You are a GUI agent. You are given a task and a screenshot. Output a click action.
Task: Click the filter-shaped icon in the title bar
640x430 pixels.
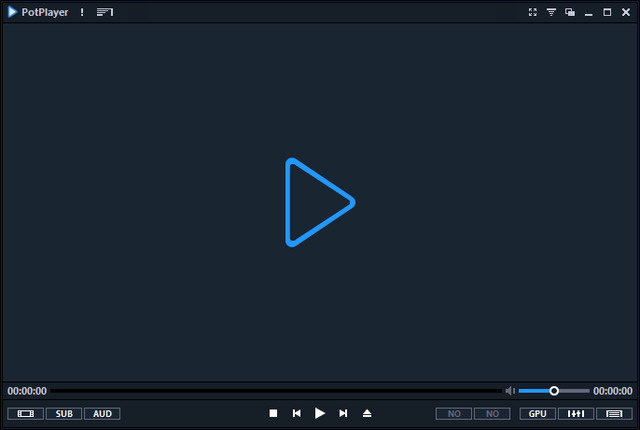pos(550,12)
